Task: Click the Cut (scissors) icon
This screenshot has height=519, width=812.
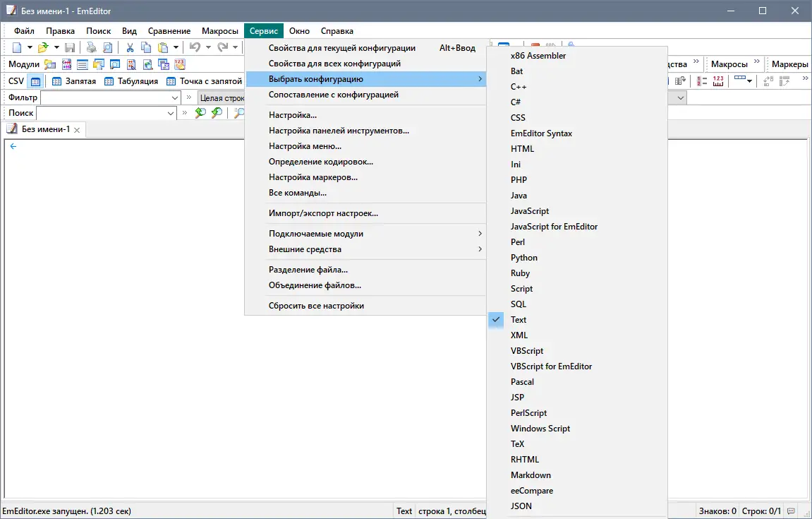Action: tap(130, 47)
